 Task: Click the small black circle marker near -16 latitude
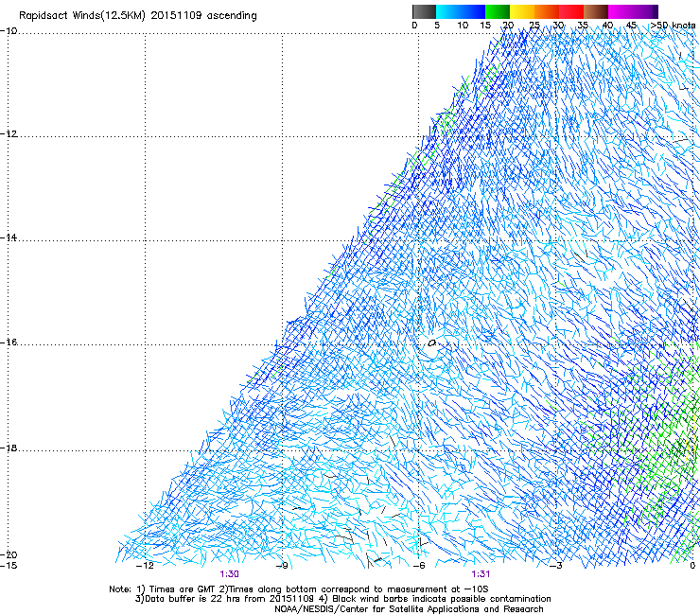point(431,343)
